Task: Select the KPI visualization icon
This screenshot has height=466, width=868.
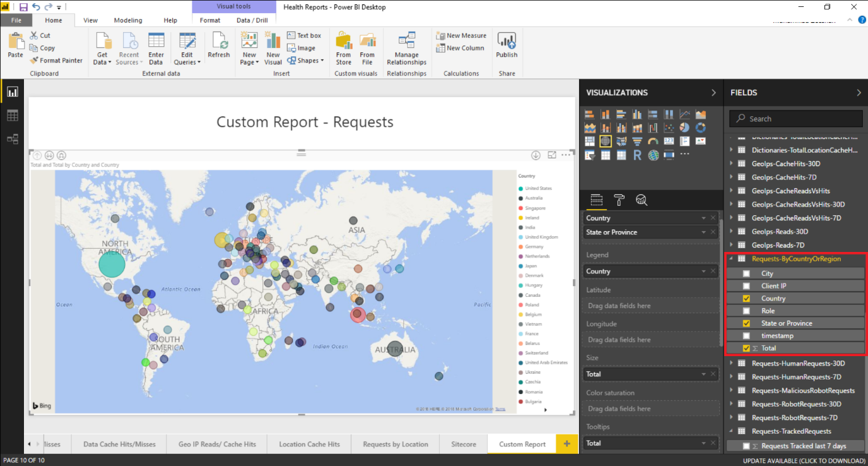Action: (x=701, y=141)
